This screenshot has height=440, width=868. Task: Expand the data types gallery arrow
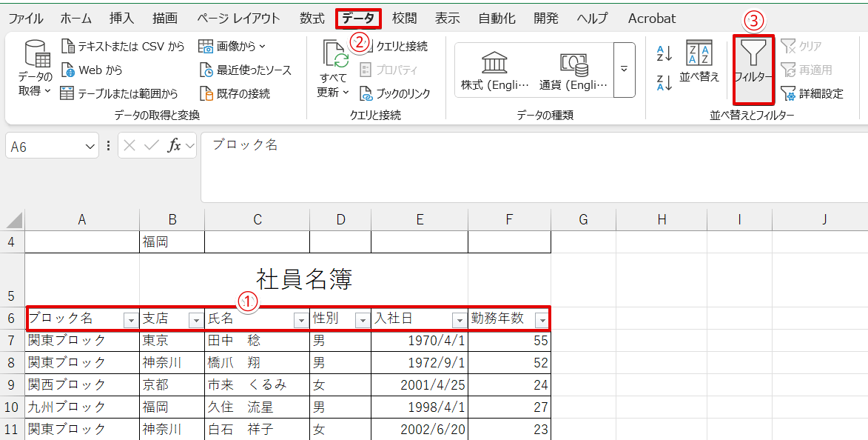(624, 70)
